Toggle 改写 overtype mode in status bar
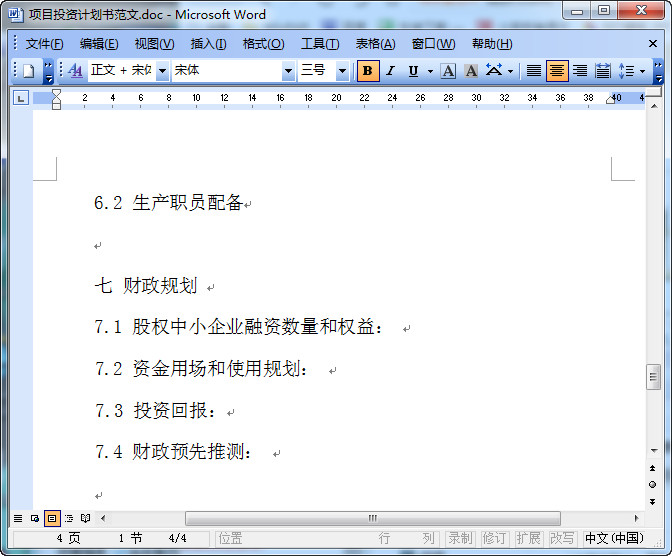 point(562,538)
